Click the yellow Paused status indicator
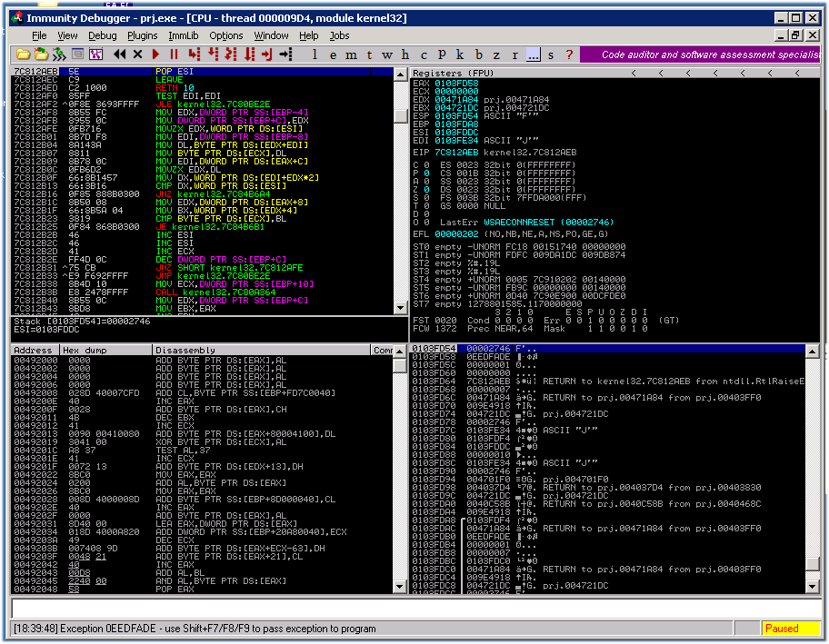The width and height of the screenshot is (829, 644). pyautogui.click(x=789, y=629)
